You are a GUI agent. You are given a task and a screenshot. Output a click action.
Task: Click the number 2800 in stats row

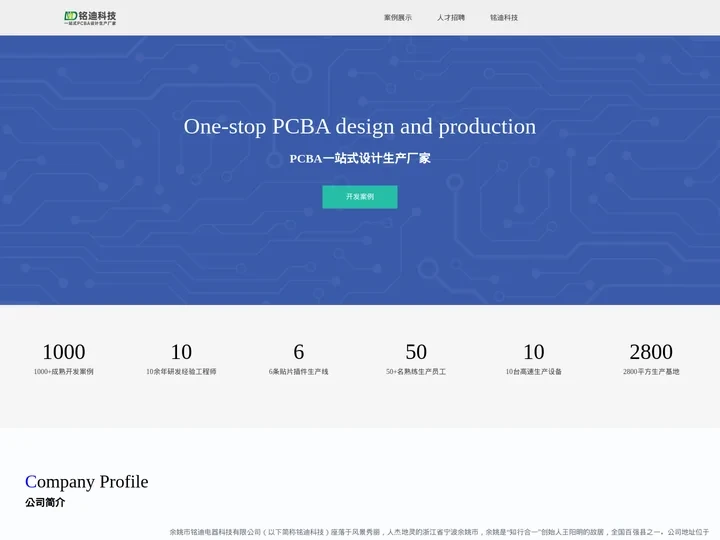pos(651,352)
